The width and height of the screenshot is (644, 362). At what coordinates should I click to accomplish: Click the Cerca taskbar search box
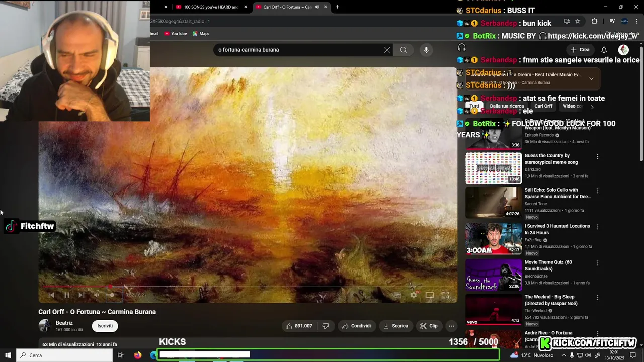pyautogui.click(x=64, y=355)
